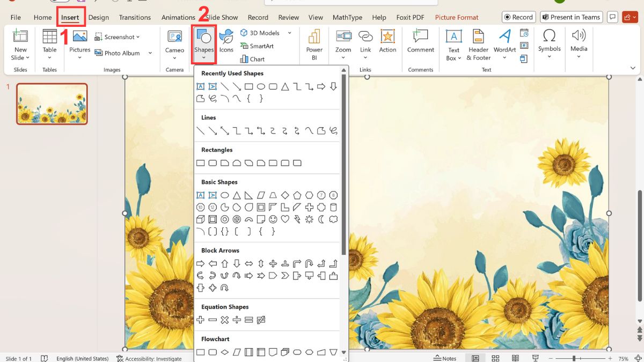This screenshot has width=644, height=362.
Task: Click Present in Teams button
Action: 572,17
